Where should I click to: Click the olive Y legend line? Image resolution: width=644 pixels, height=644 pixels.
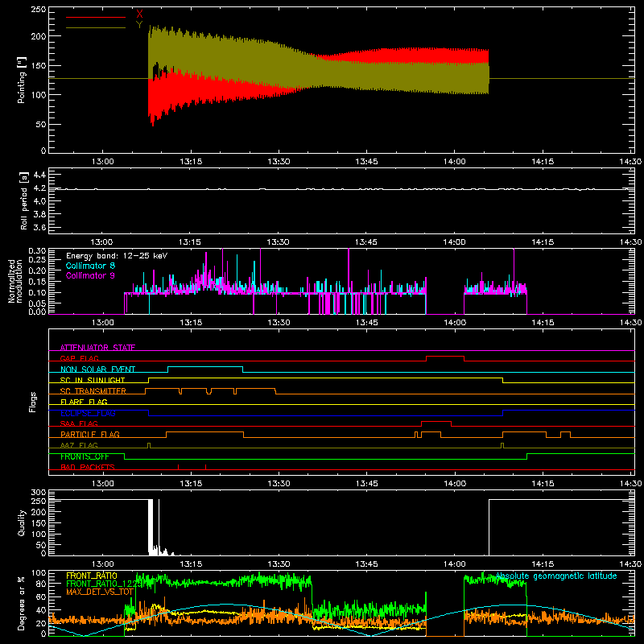click(x=96, y=28)
